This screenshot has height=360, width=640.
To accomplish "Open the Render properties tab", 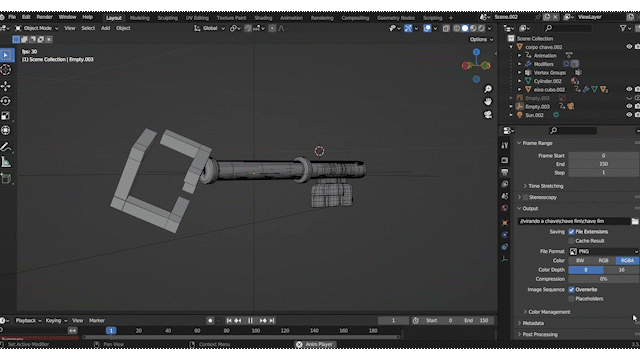I will (505, 160).
